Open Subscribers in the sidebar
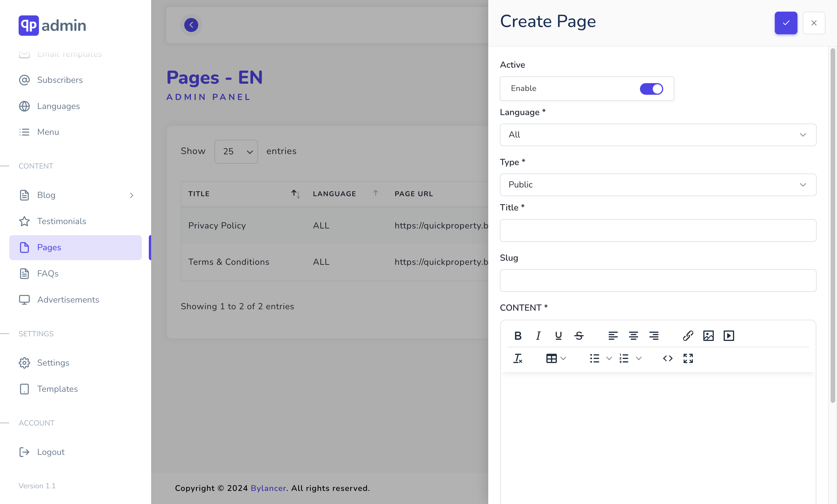Image resolution: width=837 pixels, height=504 pixels. pos(75,80)
